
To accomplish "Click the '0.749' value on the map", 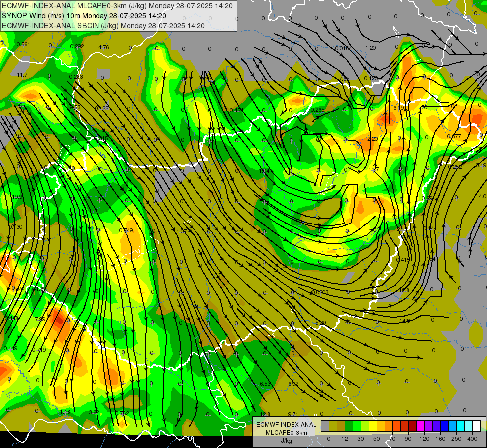I will [126, 230].
